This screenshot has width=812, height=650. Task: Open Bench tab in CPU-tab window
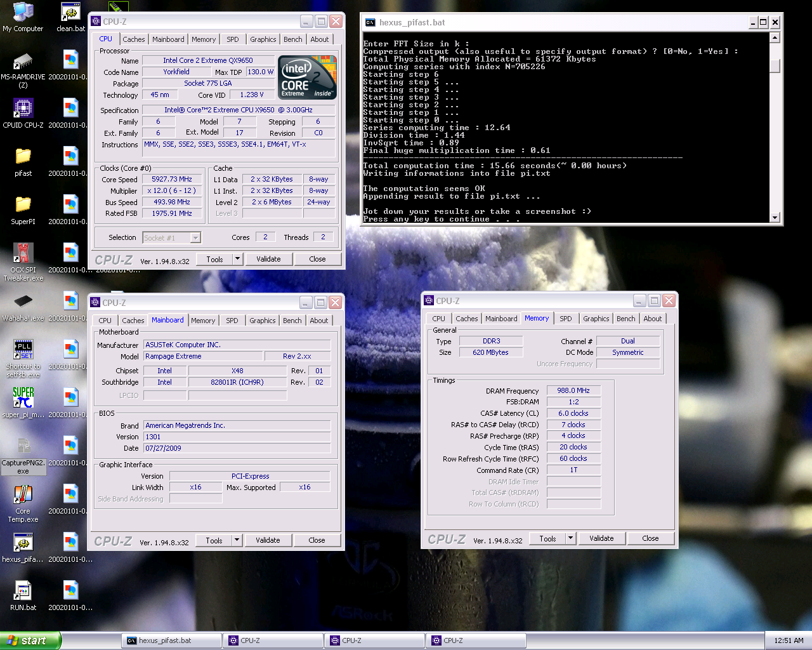(x=292, y=39)
